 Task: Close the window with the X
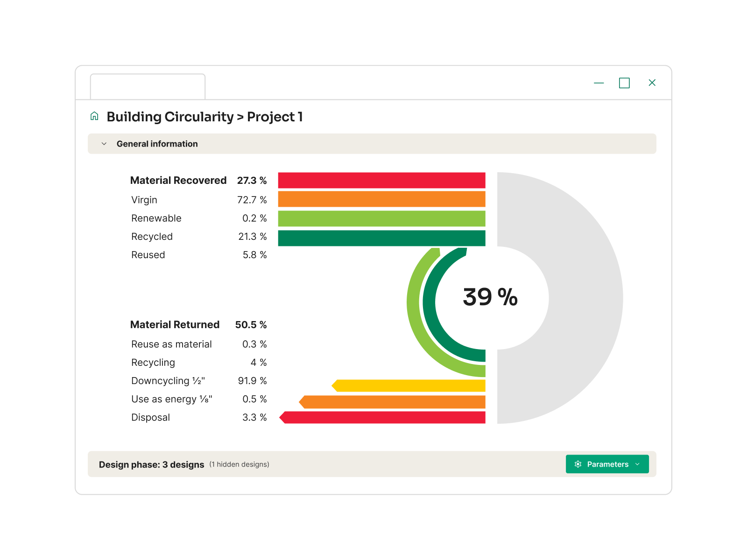pyautogui.click(x=652, y=83)
